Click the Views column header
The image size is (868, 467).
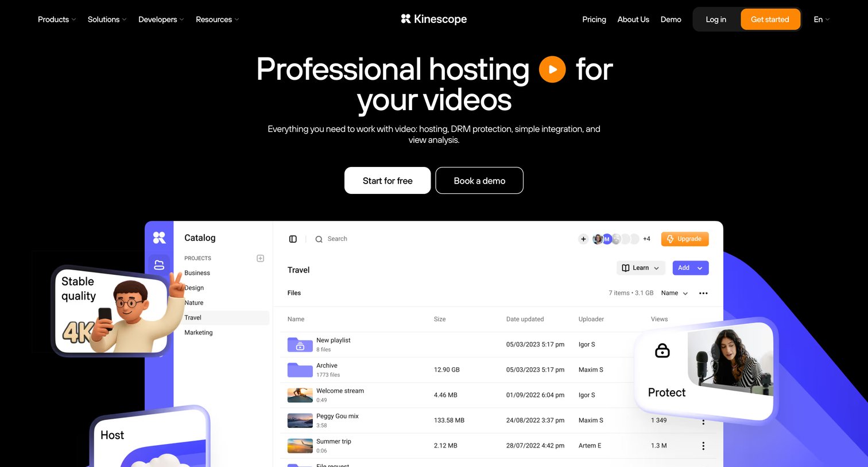click(659, 320)
